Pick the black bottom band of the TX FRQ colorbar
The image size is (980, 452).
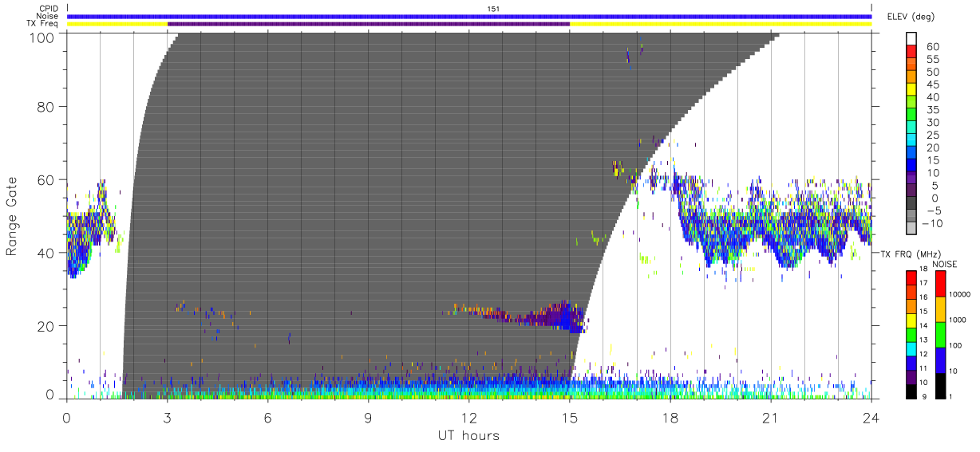[912, 391]
